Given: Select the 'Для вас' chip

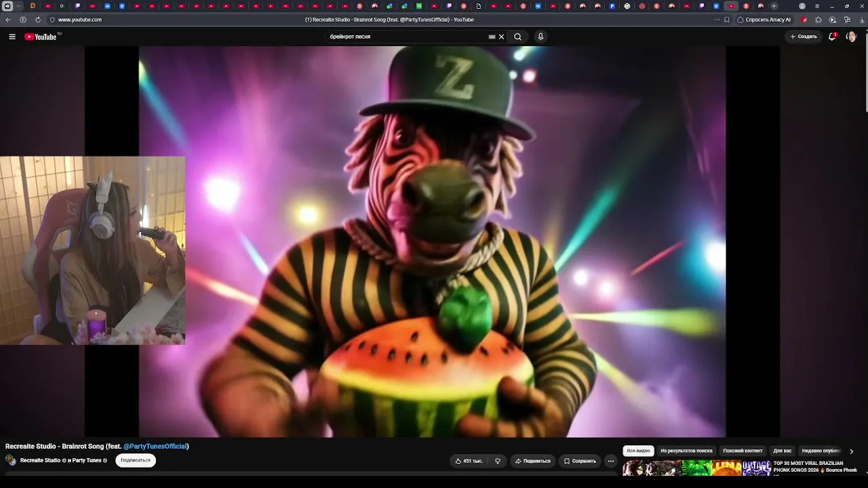Looking at the screenshot, I should [782, 451].
